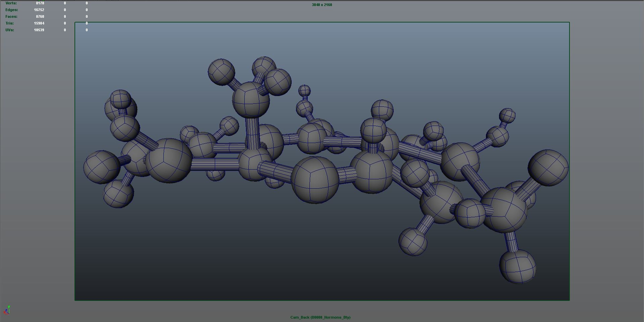The height and width of the screenshot is (322, 644).
Task: Click the UVs heads-up display label
Action: [9, 30]
